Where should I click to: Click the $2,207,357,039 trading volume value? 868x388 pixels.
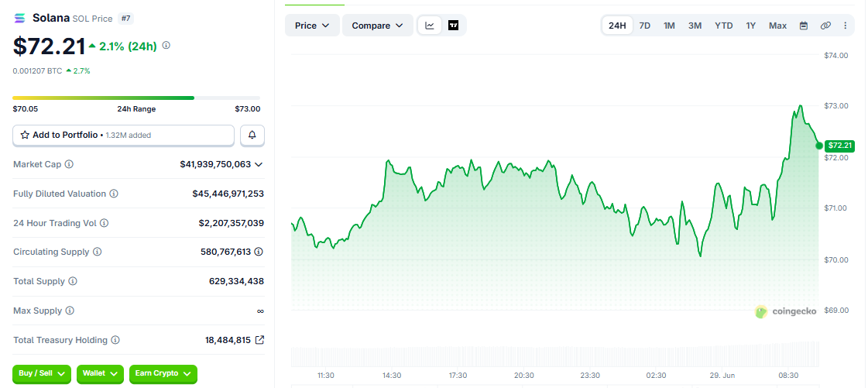tap(232, 223)
